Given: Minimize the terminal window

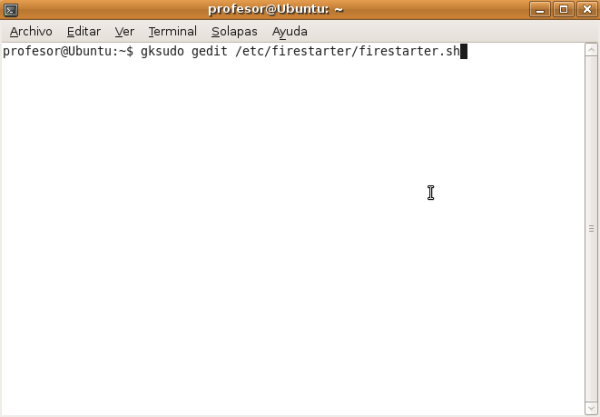Looking at the screenshot, I should point(540,9).
